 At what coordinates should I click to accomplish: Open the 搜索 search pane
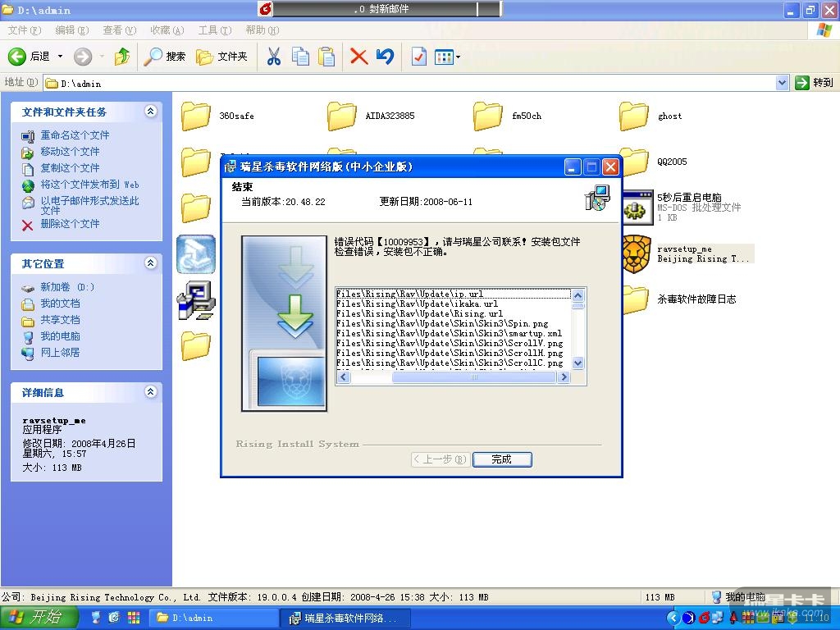tap(165, 57)
